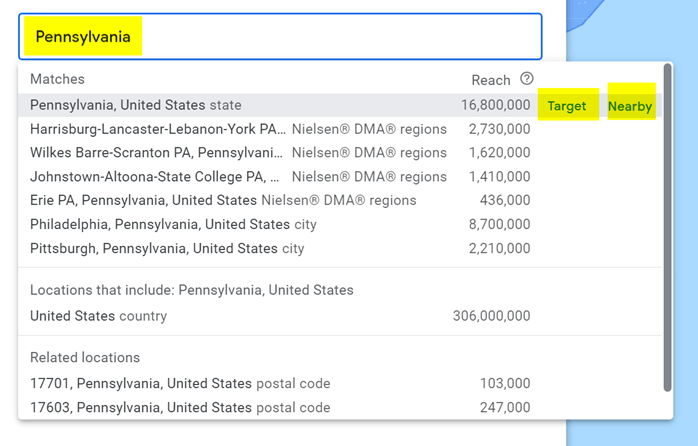This screenshot has height=446, width=698.
Task: Choose Wilkes Barre-Scranton PA DMA region
Action: (x=156, y=153)
